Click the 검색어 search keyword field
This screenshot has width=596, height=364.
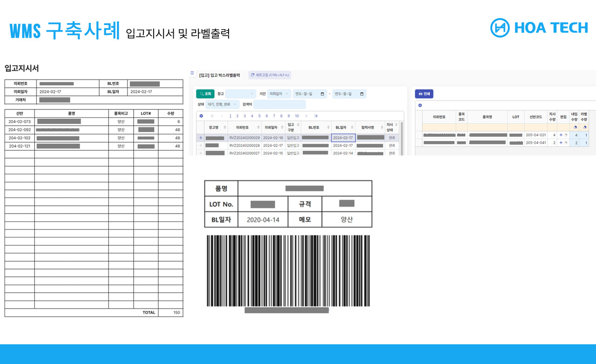tap(280, 104)
